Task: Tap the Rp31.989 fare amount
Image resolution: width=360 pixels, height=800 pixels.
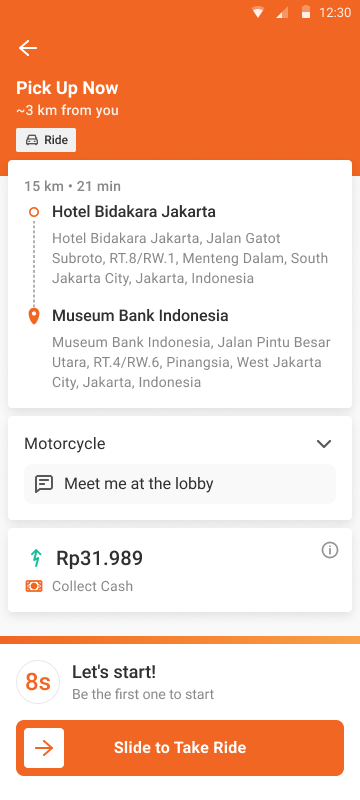Action: [99, 558]
